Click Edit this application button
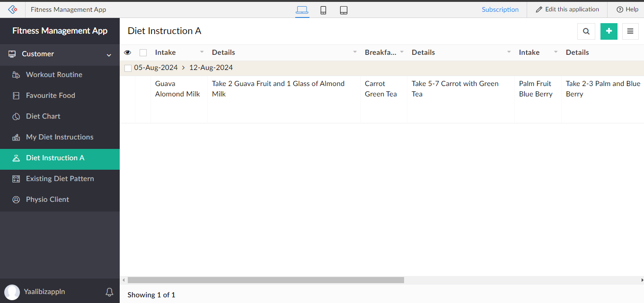 (567, 9)
